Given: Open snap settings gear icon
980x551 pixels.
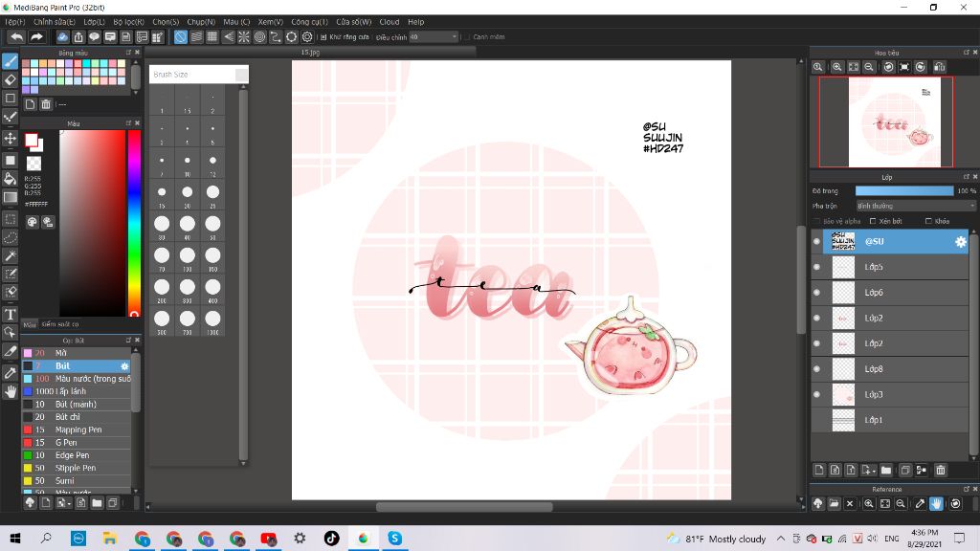Looking at the screenshot, I should (307, 37).
